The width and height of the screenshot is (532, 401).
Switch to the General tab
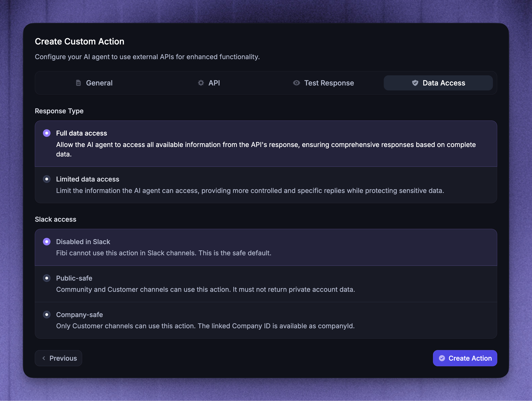click(x=94, y=83)
